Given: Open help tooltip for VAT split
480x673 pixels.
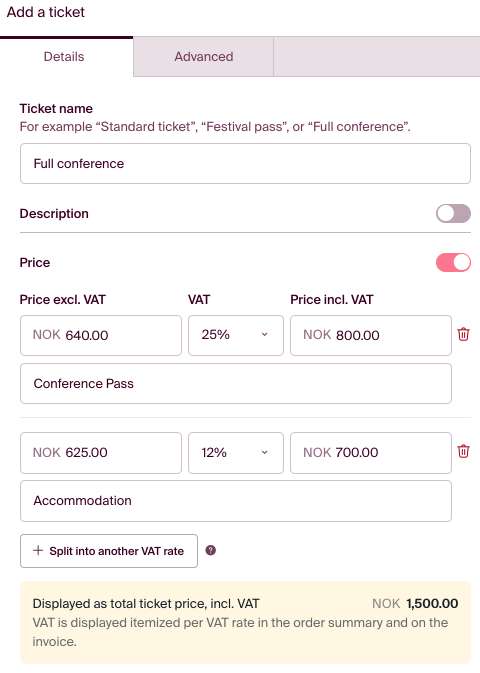Looking at the screenshot, I should [210, 550].
